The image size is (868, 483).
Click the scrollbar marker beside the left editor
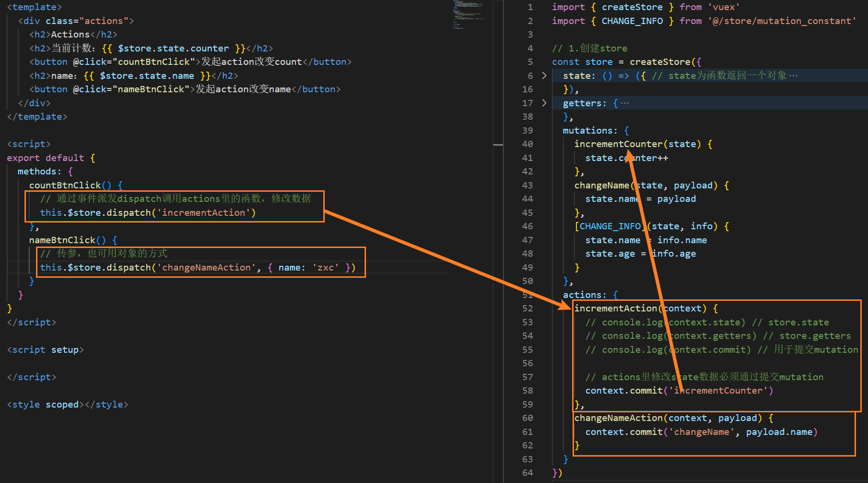point(498,144)
